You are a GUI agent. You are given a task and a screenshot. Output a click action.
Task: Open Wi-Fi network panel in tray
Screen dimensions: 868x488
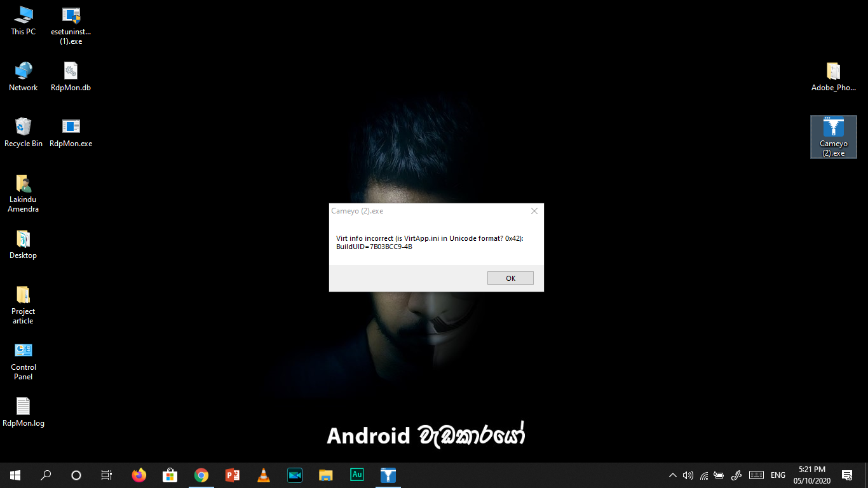[703, 475]
